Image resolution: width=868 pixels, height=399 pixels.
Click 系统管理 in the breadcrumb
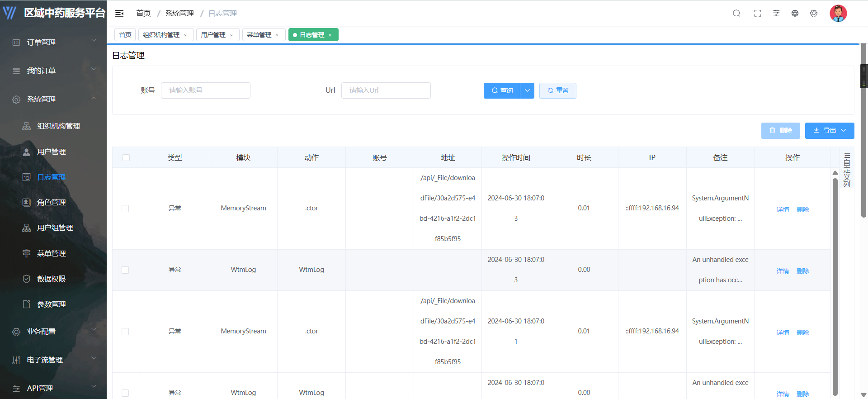coord(179,14)
